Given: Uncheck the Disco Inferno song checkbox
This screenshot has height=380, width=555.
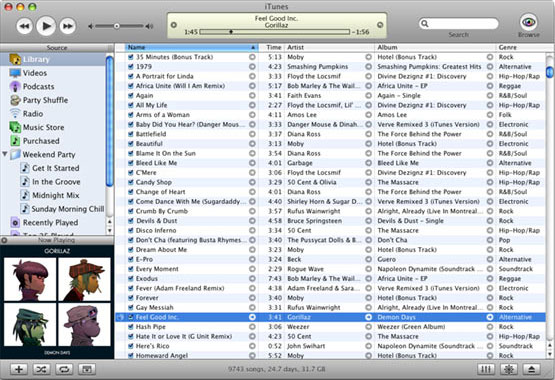Looking at the screenshot, I should (131, 230).
